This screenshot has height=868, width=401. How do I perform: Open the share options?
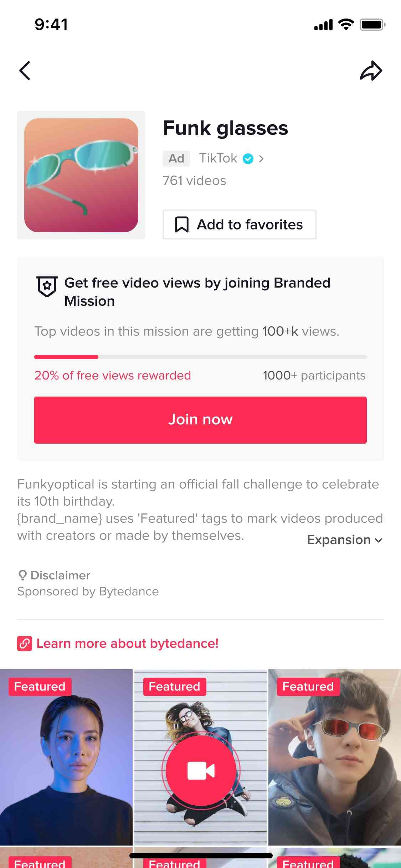372,70
